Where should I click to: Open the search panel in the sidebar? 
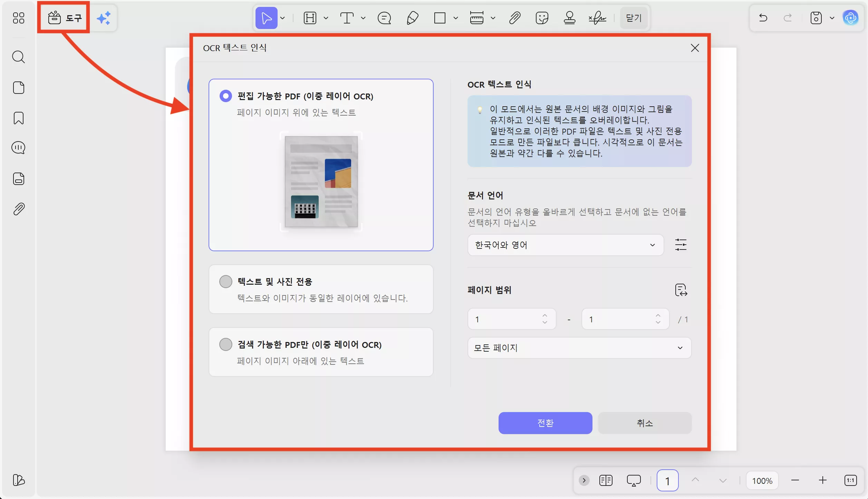pos(18,57)
